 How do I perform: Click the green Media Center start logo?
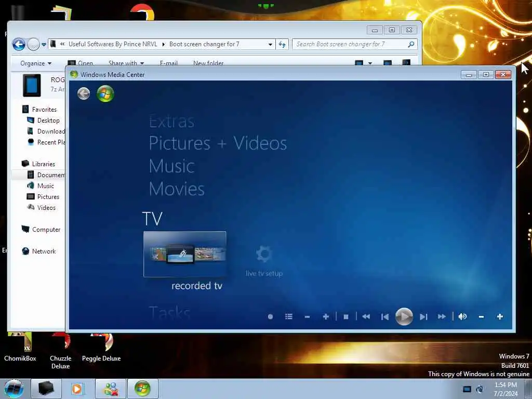point(105,94)
